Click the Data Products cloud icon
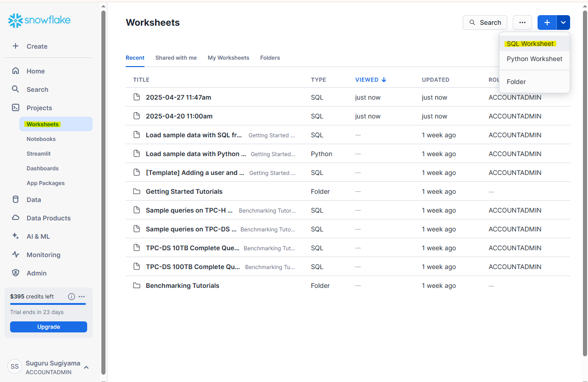 pos(16,218)
